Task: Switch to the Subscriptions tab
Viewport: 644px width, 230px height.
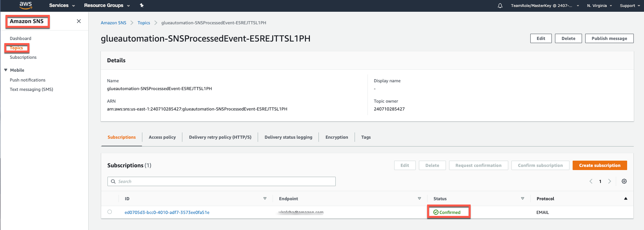Action: point(122,137)
